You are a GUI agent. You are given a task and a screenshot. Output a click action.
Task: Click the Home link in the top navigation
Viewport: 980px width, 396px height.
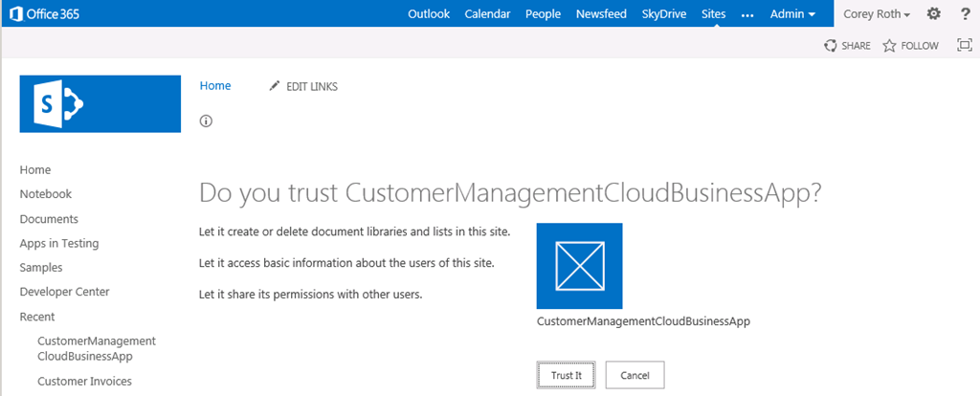point(215,85)
